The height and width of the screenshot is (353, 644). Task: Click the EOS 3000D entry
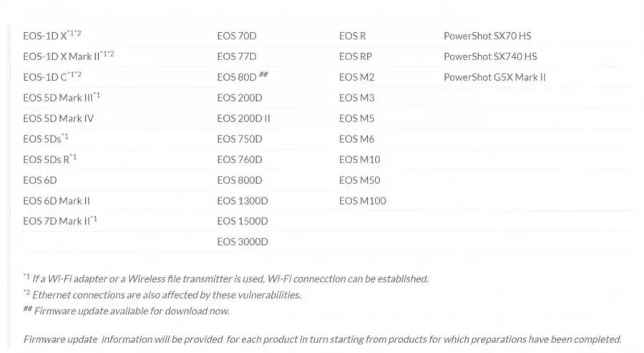[x=243, y=241]
